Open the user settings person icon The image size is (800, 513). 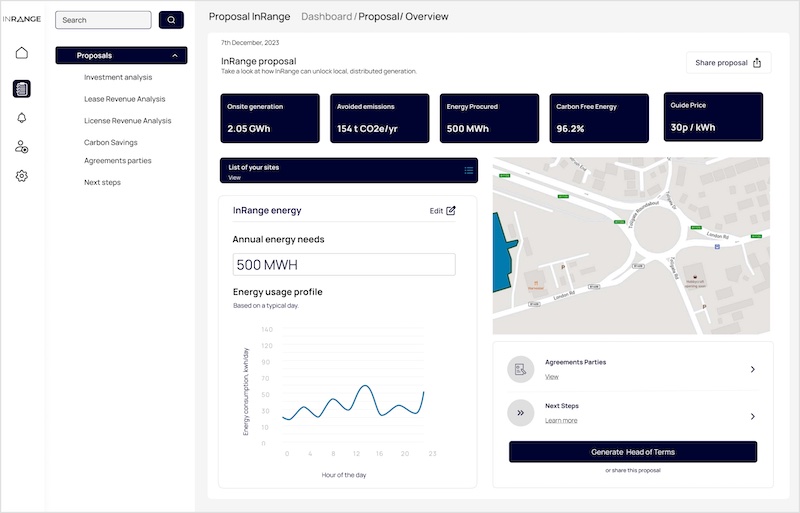(x=21, y=147)
